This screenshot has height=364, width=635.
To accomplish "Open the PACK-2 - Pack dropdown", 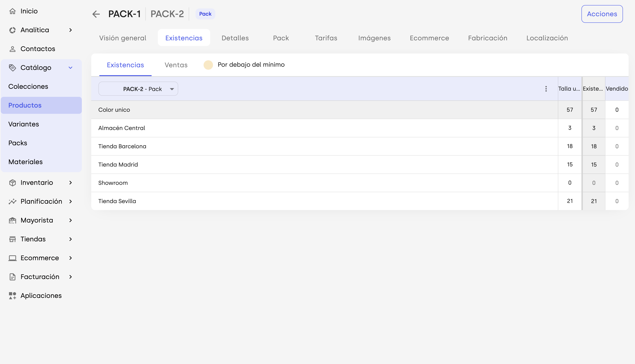I will [138, 89].
